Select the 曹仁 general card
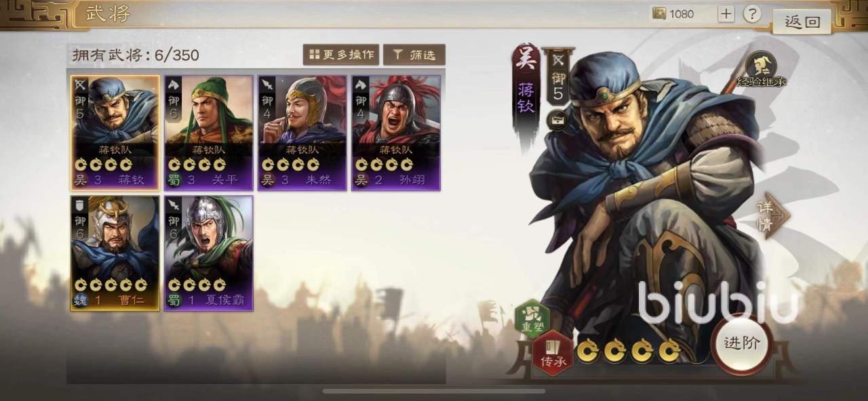 [x=115, y=253]
